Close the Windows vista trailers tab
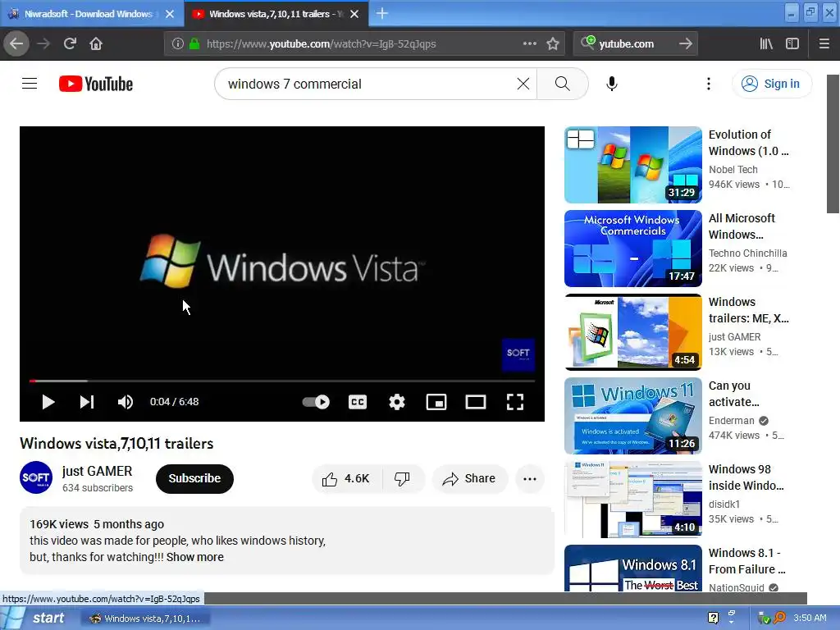840x630 pixels. (x=354, y=14)
